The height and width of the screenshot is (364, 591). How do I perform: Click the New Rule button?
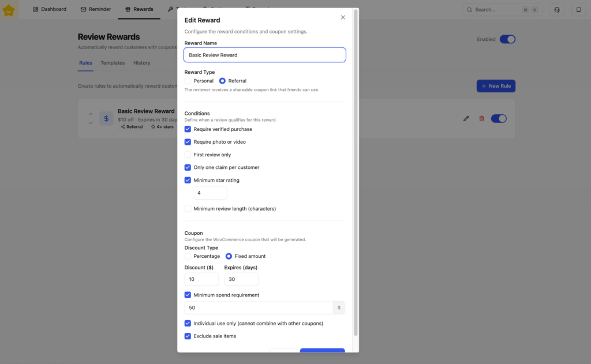(496, 86)
